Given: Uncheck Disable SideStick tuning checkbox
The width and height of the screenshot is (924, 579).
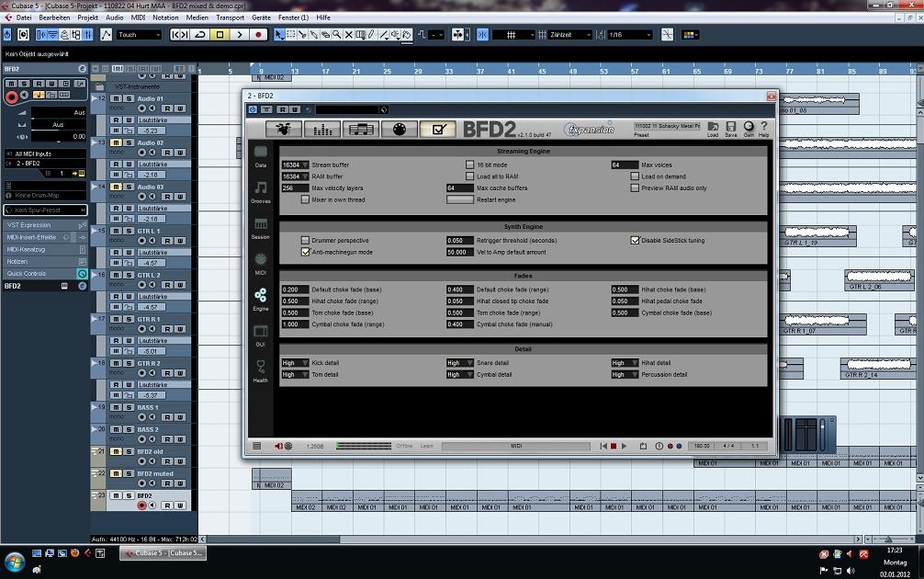Looking at the screenshot, I should coord(635,241).
